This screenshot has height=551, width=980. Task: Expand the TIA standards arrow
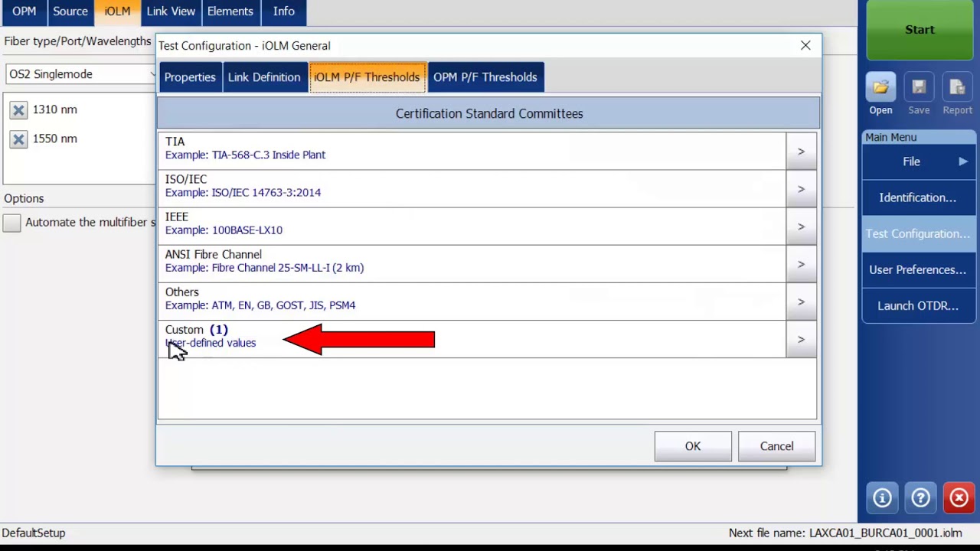(x=801, y=152)
